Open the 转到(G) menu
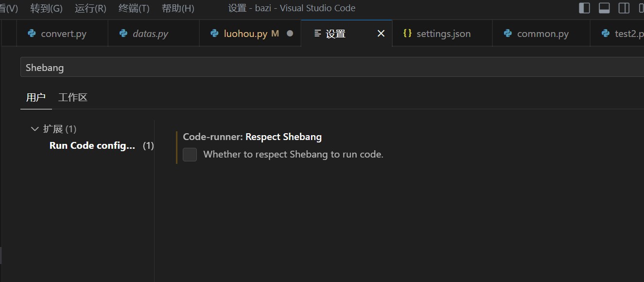Image resolution: width=644 pixels, height=282 pixels. click(x=46, y=8)
